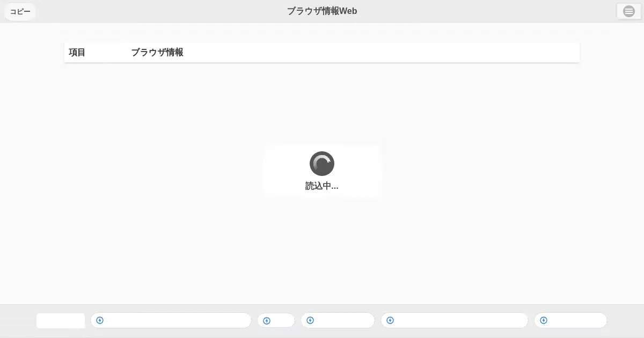Click lightning icon in the third footer pill
Image resolution: width=644 pixels, height=338 pixels.
pyautogui.click(x=310, y=321)
